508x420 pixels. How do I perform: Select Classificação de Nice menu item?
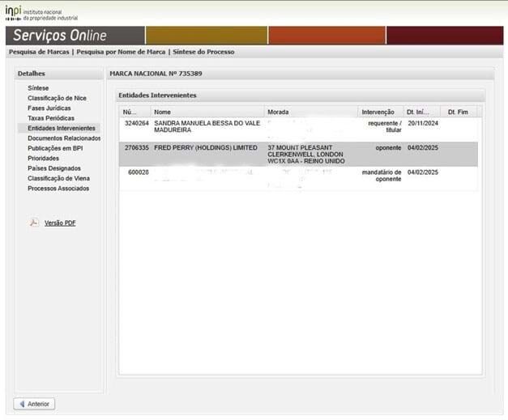click(x=57, y=98)
